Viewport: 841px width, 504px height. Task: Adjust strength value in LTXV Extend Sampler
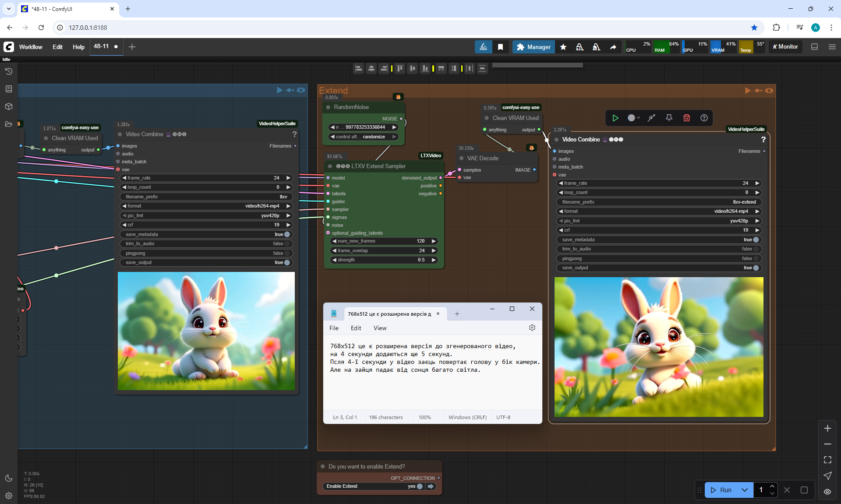(x=384, y=260)
